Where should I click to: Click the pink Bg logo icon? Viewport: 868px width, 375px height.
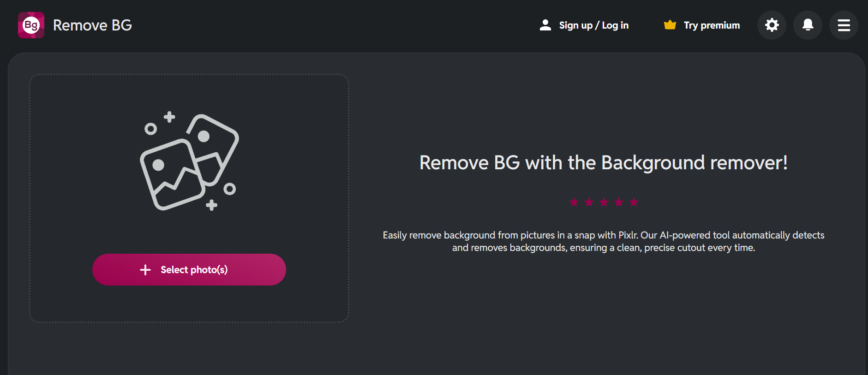tap(31, 25)
